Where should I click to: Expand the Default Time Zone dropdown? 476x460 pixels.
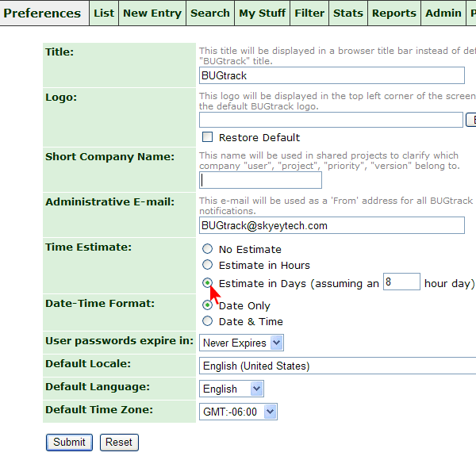tap(238, 411)
